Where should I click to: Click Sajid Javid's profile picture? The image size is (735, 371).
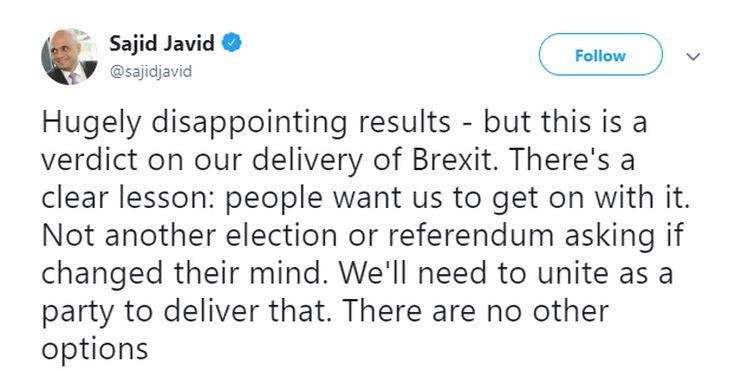[69, 57]
